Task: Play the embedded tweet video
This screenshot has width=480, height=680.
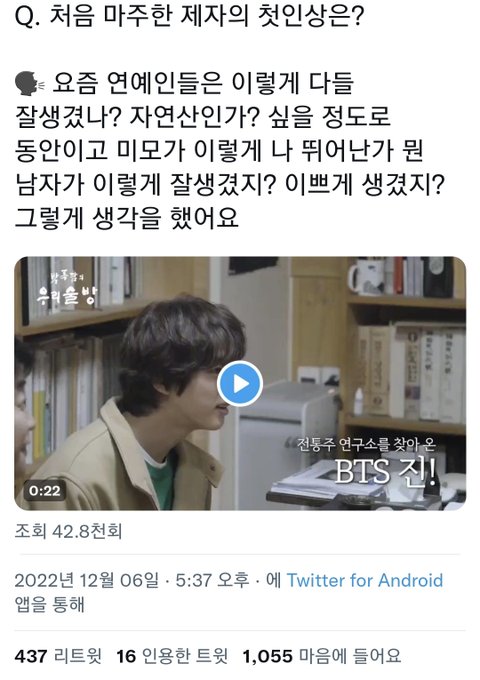Action: pyautogui.click(x=239, y=384)
